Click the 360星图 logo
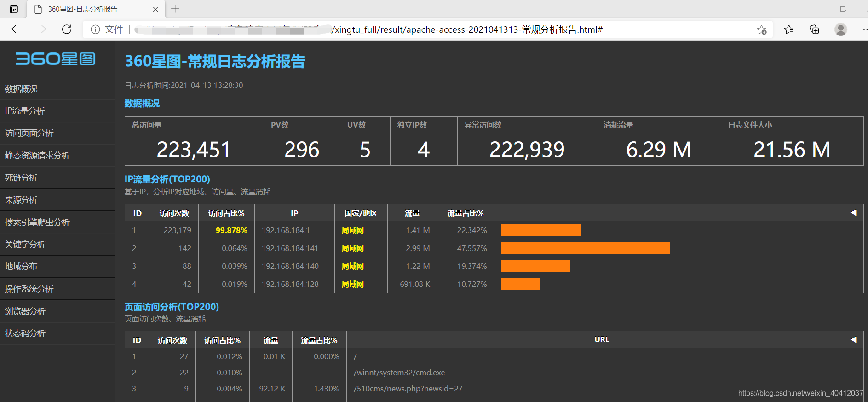Viewport: 868px width, 402px height. pyautogui.click(x=56, y=59)
